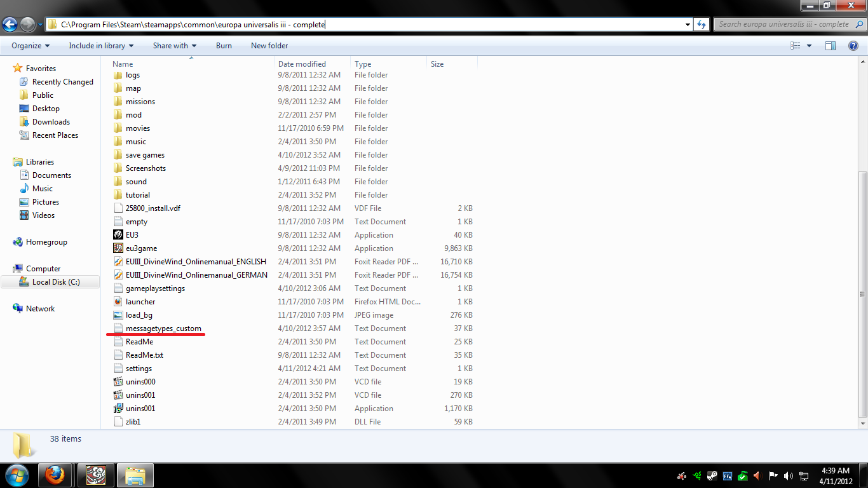This screenshot has width=868, height=488.
Task: Select the ReadMe.txt file name
Action: pyautogui.click(x=144, y=355)
